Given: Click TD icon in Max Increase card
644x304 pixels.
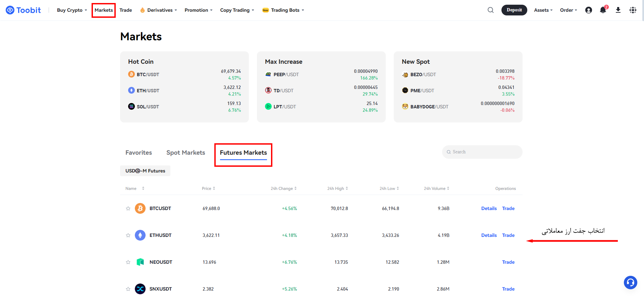Looking at the screenshot, I should point(268,90).
